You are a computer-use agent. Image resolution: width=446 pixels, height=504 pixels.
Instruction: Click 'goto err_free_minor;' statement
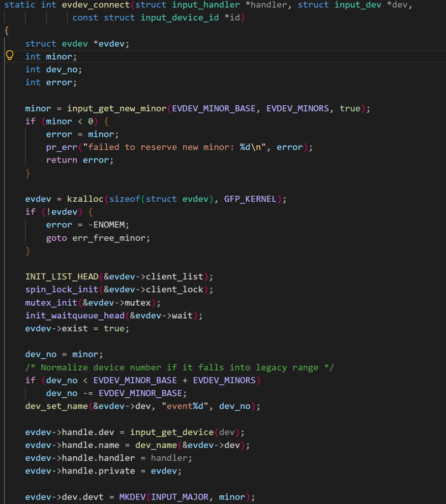click(x=98, y=238)
